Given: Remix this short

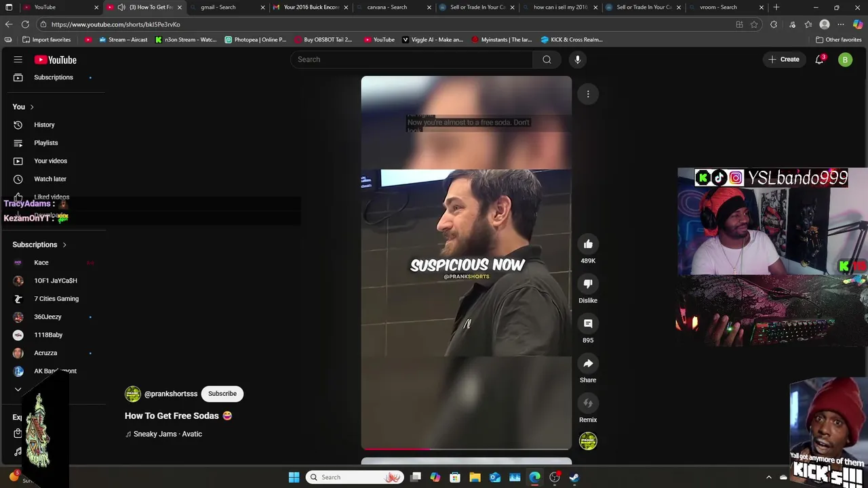Looking at the screenshot, I should pyautogui.click(x=588, y=403).
